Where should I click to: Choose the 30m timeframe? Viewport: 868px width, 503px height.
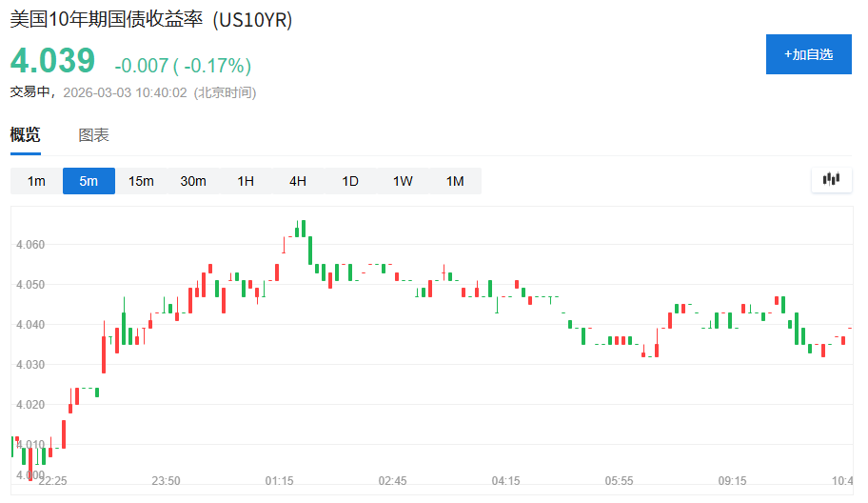(193, 181)
